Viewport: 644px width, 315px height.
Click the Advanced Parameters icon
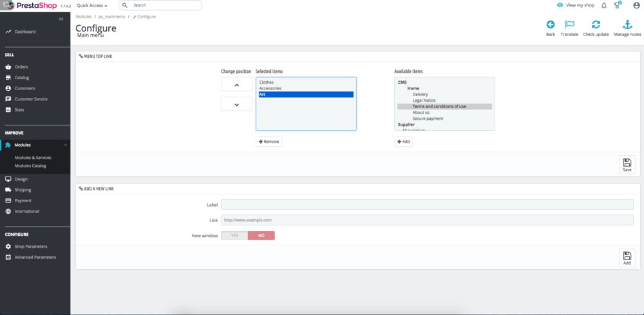tap(8, 257)
